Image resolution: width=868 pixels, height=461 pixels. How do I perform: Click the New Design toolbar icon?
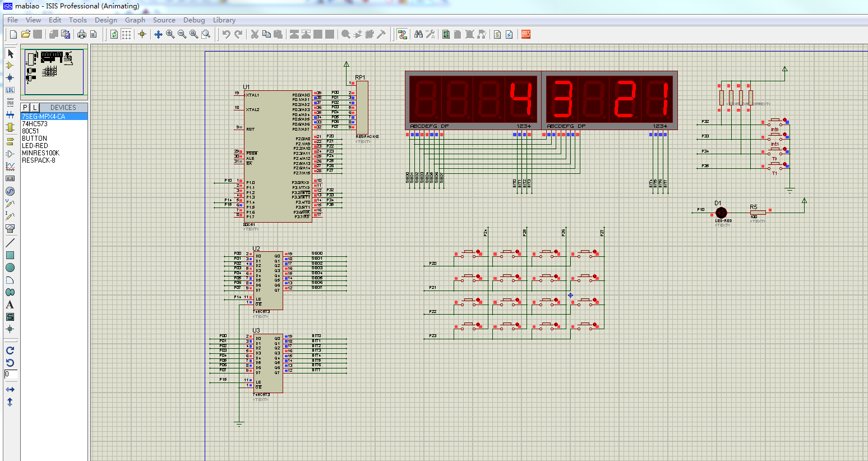click(x=13, y=34)
